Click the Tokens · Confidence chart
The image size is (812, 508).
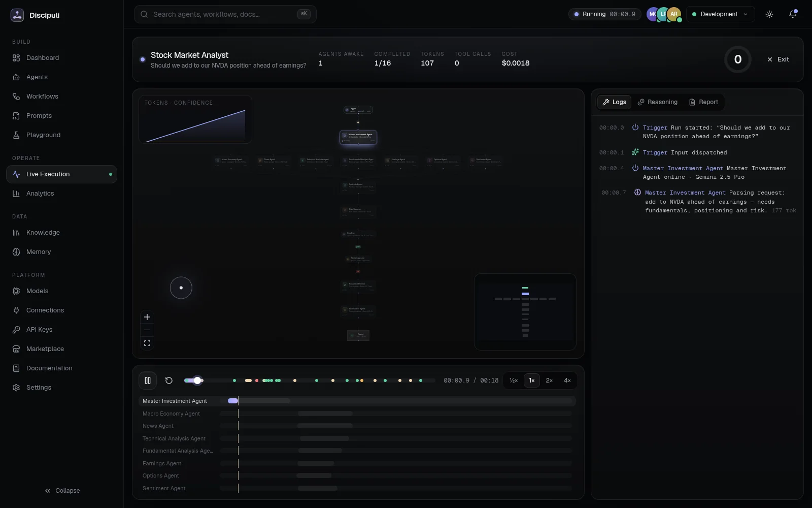click(x=195, y=119)
